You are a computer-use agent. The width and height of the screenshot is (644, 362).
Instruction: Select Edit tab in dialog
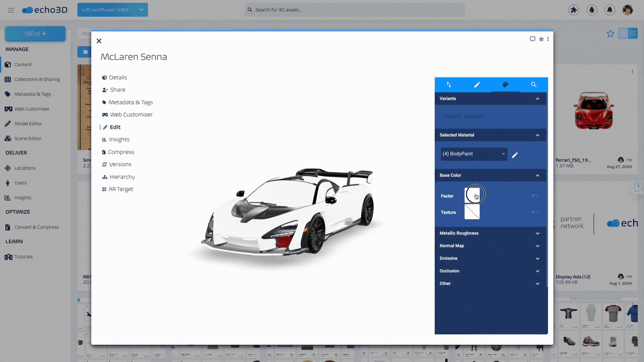pyautogui.click(x=111, y=127)
